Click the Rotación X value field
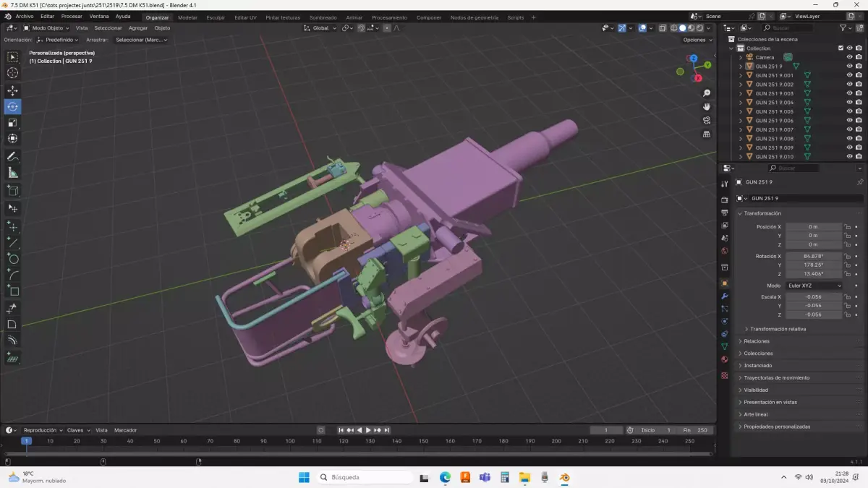The height and width of the screenshot is (488, 868). coord(814,256)
